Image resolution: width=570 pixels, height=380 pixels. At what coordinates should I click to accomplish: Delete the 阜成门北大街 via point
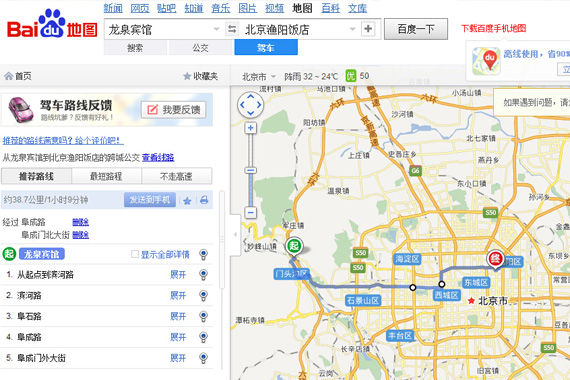80,235
